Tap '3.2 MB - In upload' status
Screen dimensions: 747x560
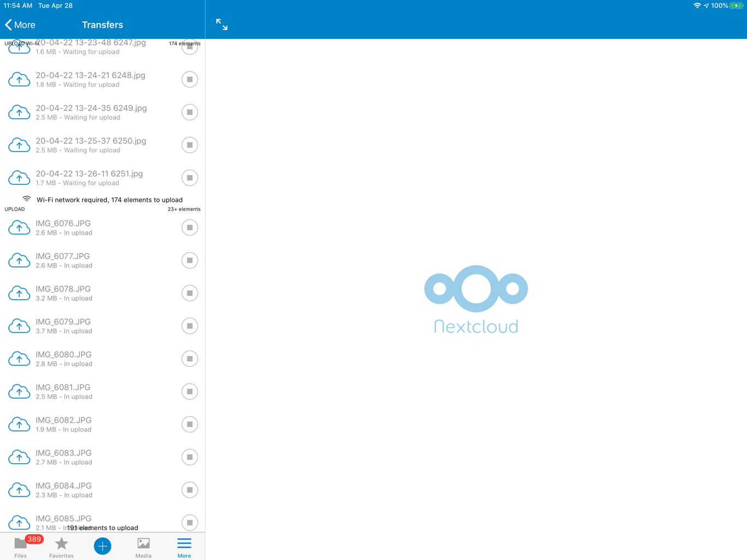(x=64, y=299)
